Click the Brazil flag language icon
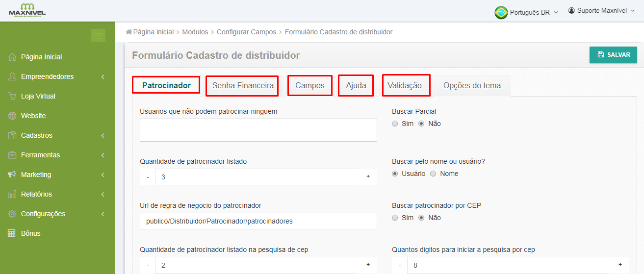644x274 pixels. tap(501, 12)
